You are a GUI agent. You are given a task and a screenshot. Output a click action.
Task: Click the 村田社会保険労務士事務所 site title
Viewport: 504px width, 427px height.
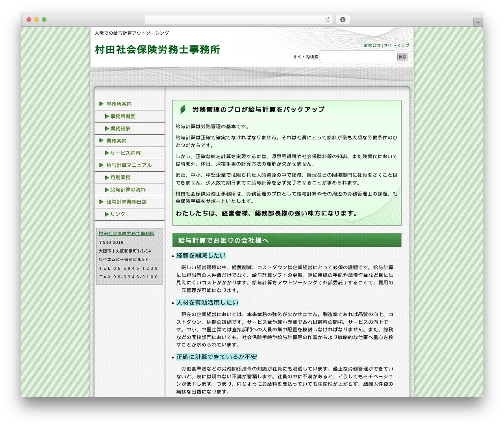[x=157, y=50]
